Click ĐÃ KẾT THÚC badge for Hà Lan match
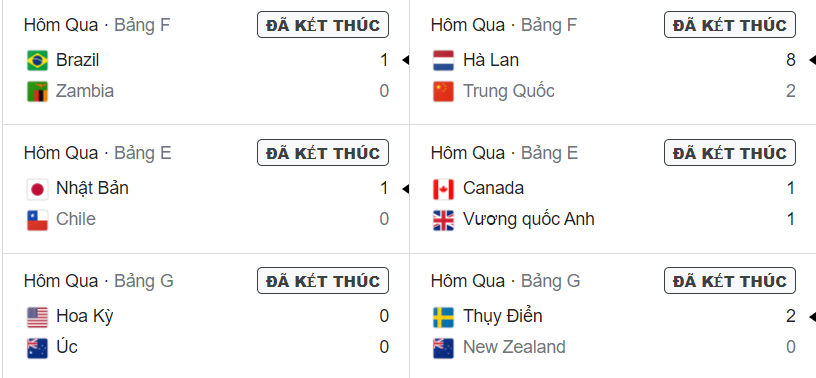The image size is (816, 378). pos(730,25)
